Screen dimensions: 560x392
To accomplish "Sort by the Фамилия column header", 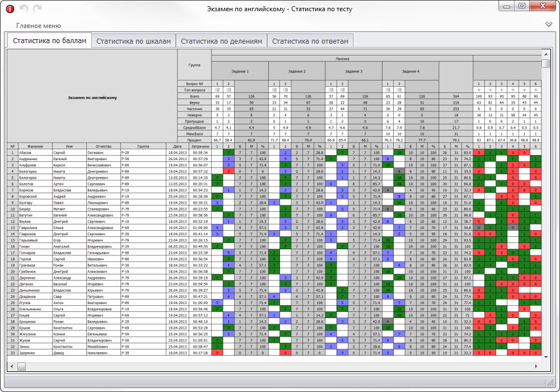I will (35, 146).
